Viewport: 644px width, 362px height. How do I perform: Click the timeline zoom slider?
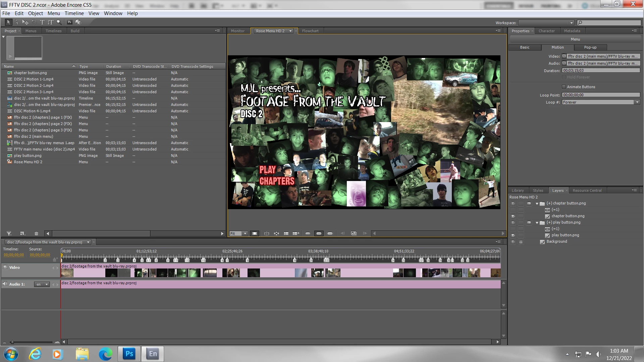point(12,342)
